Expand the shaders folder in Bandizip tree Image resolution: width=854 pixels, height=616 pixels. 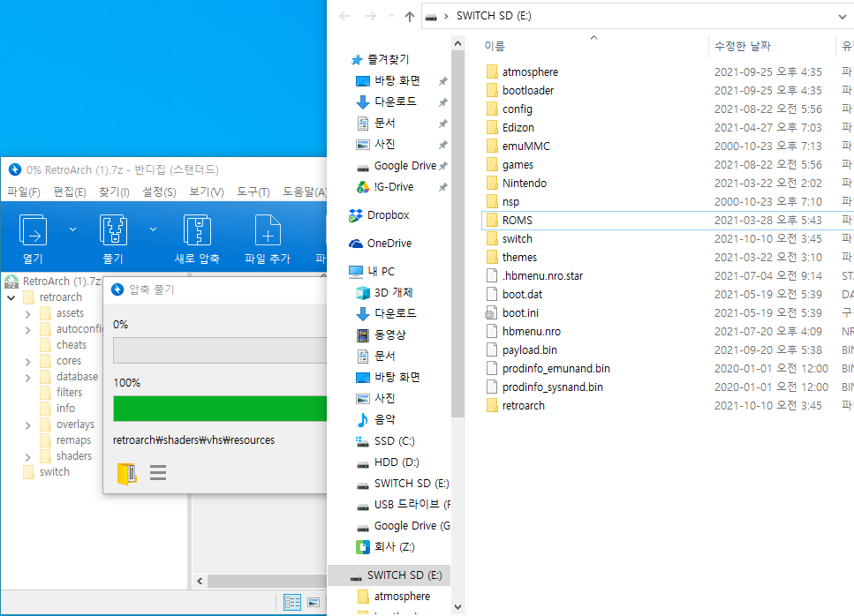27,457
